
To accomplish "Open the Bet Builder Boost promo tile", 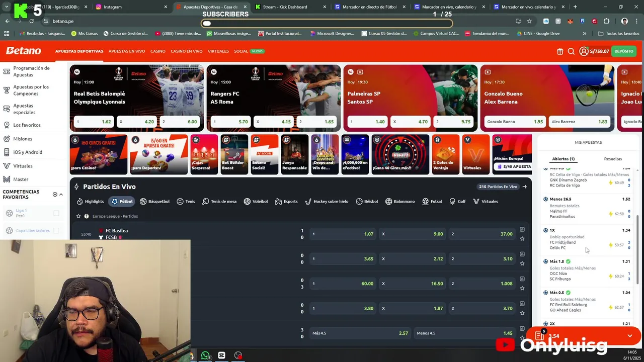I will click(234, 154).
